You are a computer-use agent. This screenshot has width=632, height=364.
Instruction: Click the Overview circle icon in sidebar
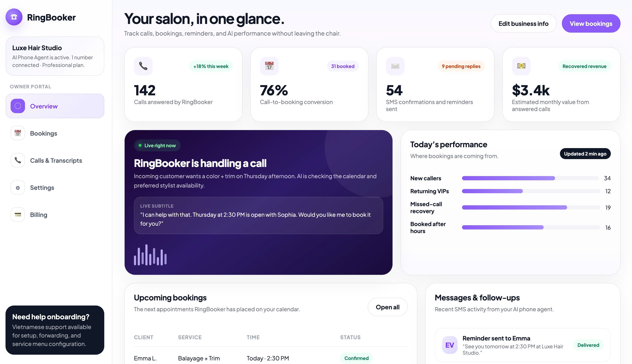[x=18, y=106]
